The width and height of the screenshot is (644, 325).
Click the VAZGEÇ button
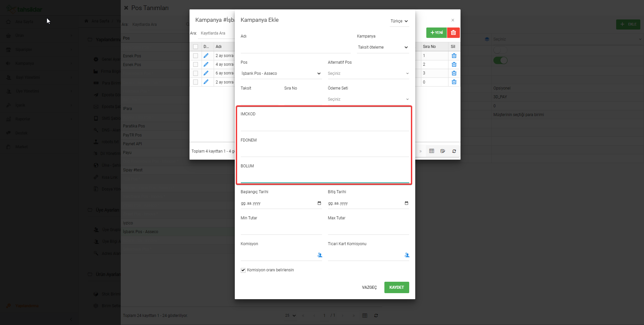(x=369, y=287)
